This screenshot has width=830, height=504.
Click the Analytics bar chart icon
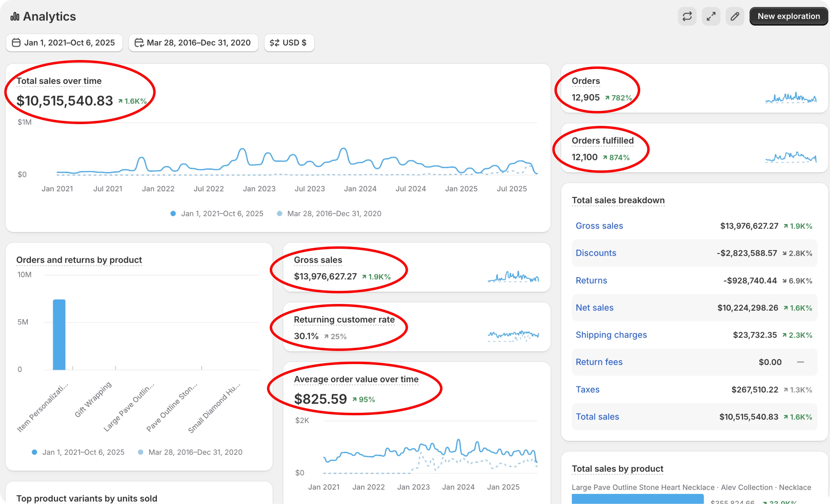coord(15,16)
